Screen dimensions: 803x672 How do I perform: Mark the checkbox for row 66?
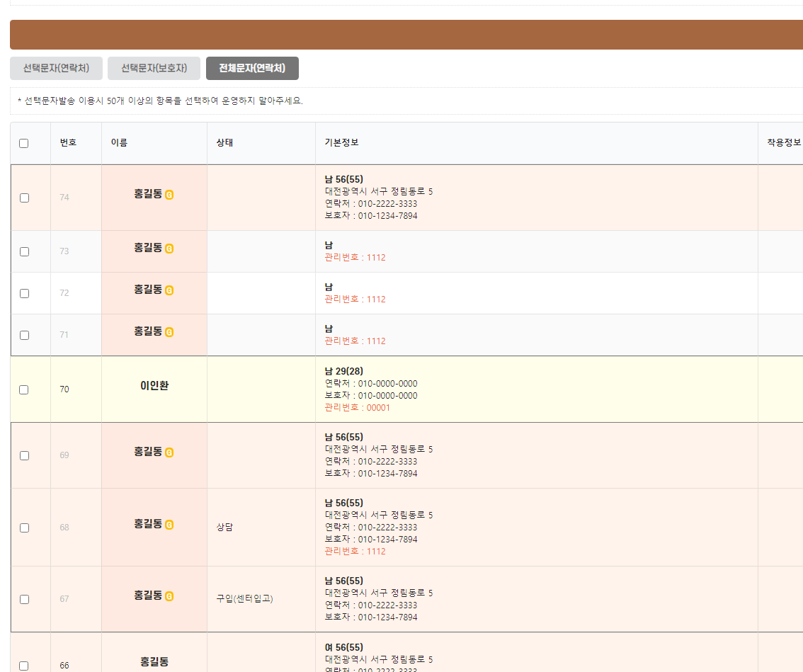pos(24,666)
